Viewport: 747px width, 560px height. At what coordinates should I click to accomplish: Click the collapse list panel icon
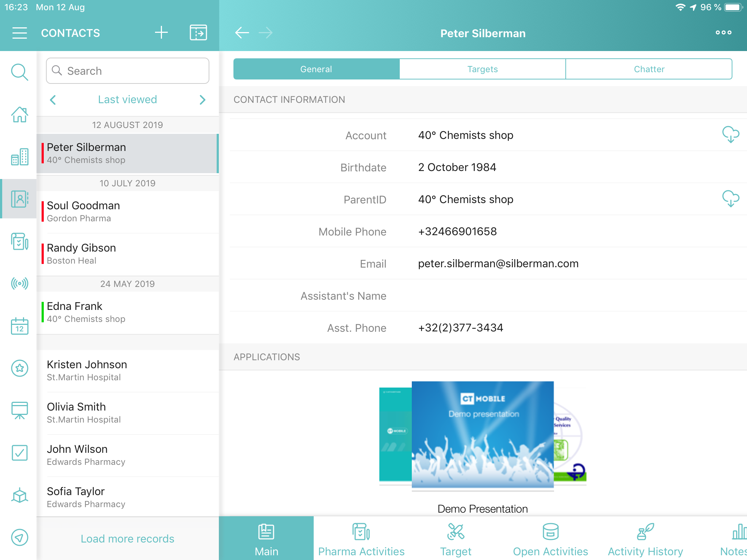coord(198,33)
